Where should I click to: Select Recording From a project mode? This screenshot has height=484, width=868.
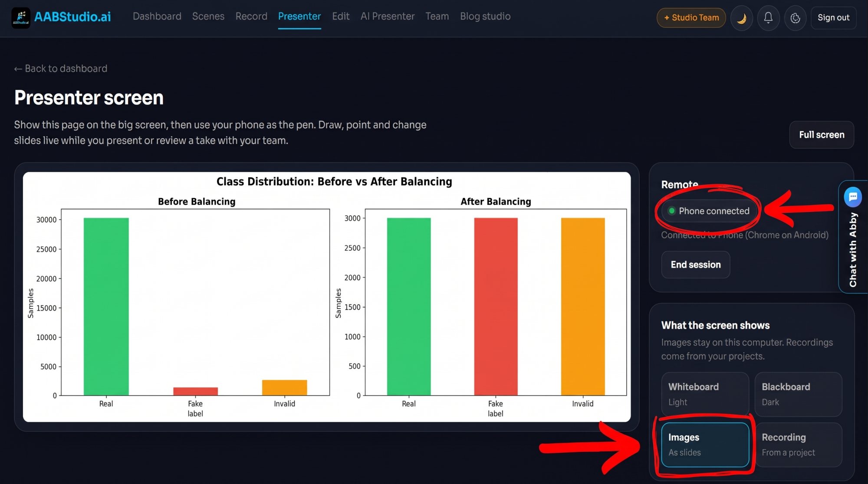pyautogui.click(x=799, y=445)
